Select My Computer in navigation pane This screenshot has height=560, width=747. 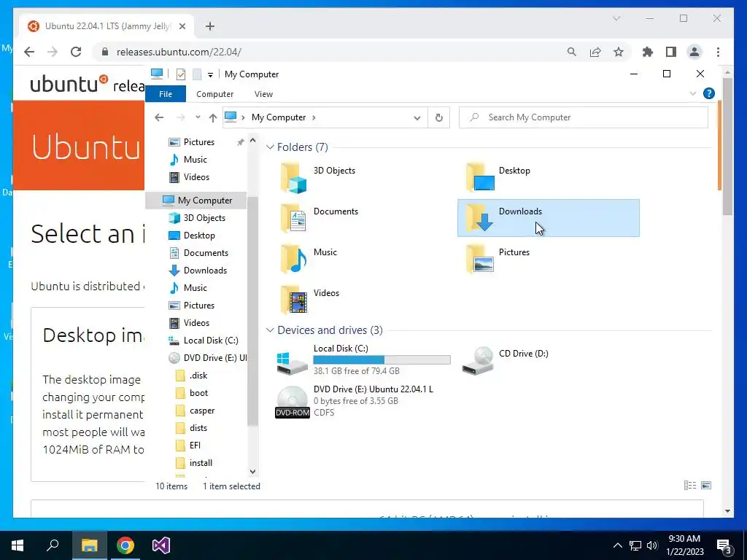pos(196,201)
